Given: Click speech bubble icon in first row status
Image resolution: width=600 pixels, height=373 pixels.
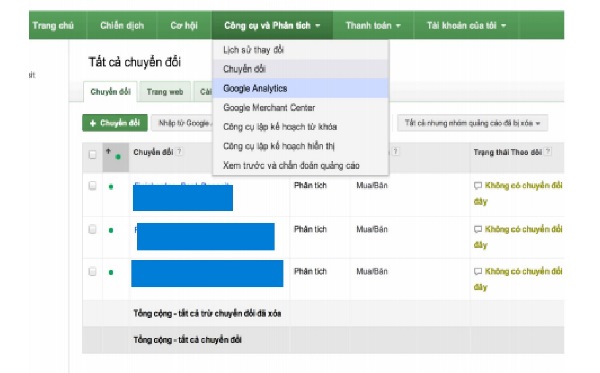Looking at the screenshot, I should pyautogui.click(x=478, y=186).
